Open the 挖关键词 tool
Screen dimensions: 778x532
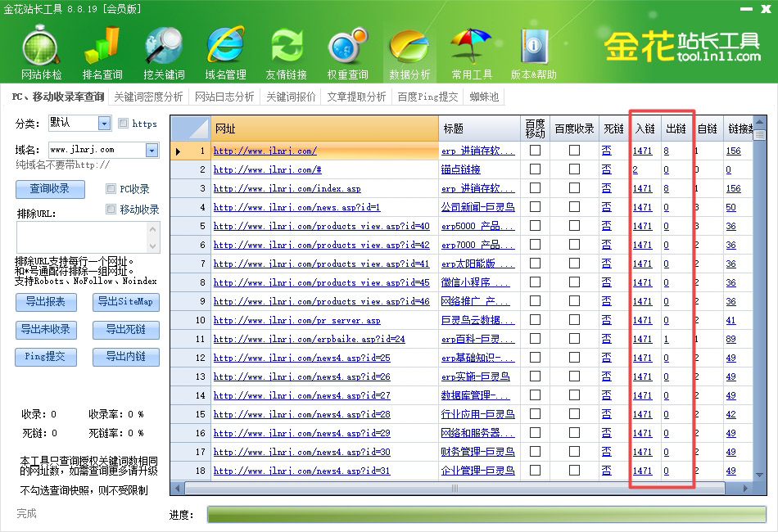pos(163,49)
